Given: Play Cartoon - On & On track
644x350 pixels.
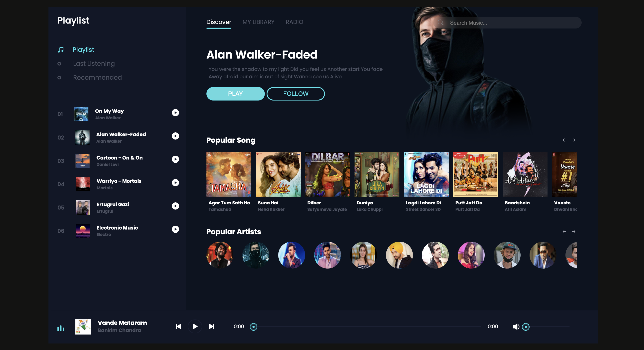Looking at the screenshot, I should coord(175,159).
